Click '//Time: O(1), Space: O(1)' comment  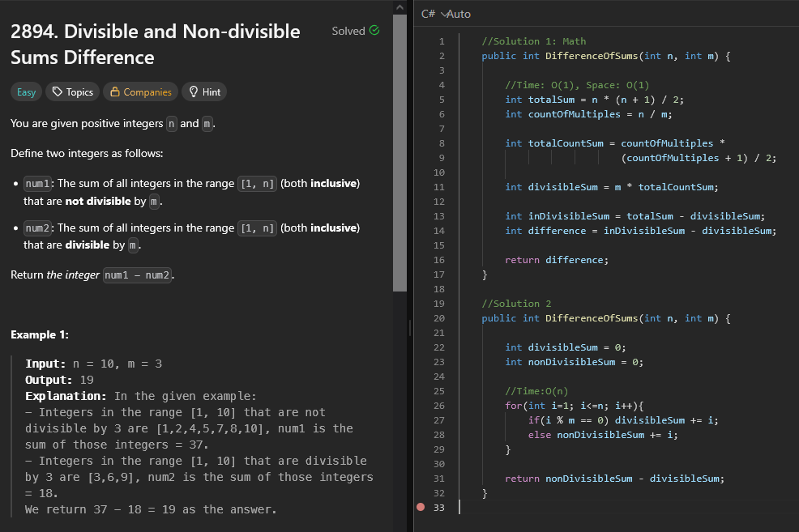pyautogui.click(x=577, y=85)
